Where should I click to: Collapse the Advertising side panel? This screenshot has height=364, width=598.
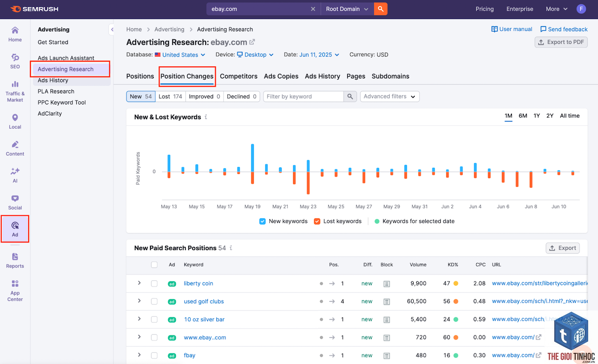pos(112,30)
